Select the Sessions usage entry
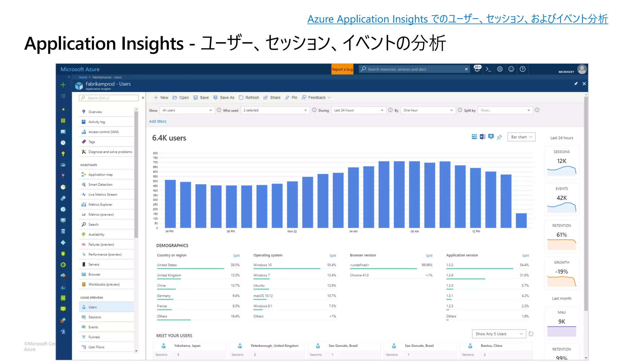 106,317
